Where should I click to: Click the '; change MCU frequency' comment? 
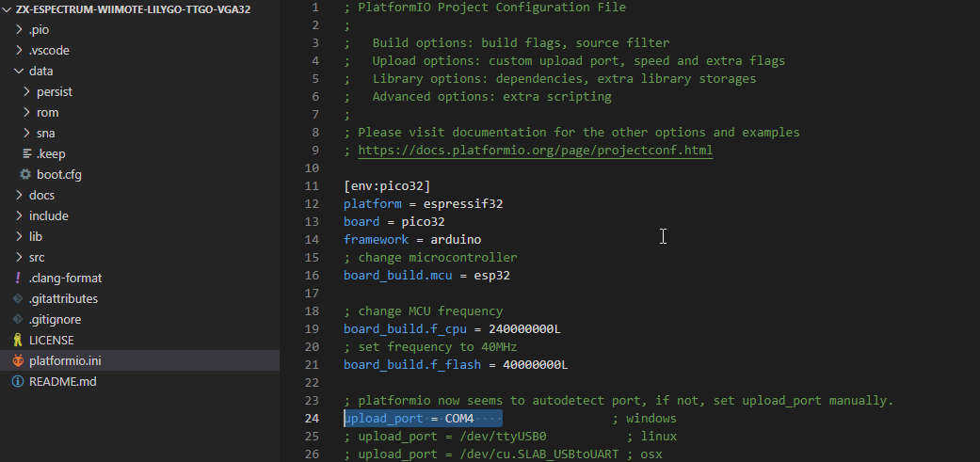click(423, 311)
